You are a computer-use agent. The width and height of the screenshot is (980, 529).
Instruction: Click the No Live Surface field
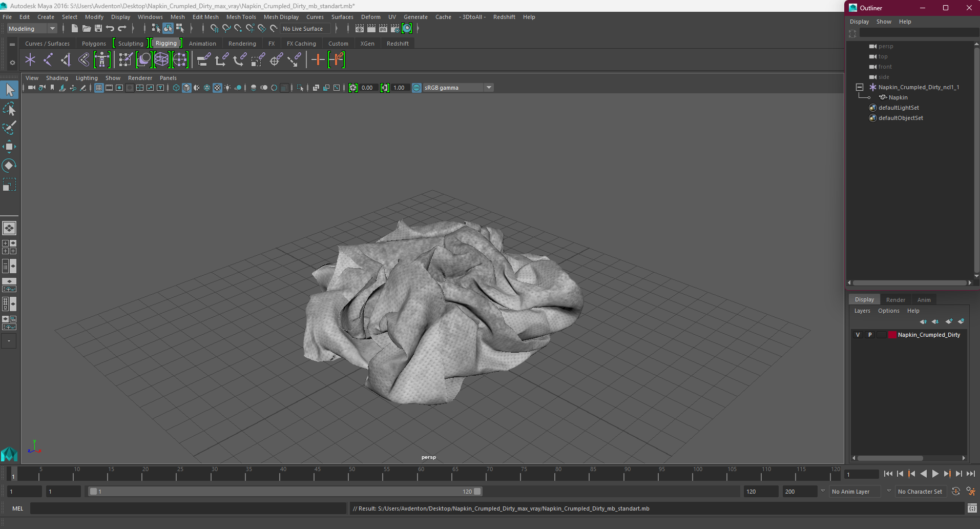305,29
